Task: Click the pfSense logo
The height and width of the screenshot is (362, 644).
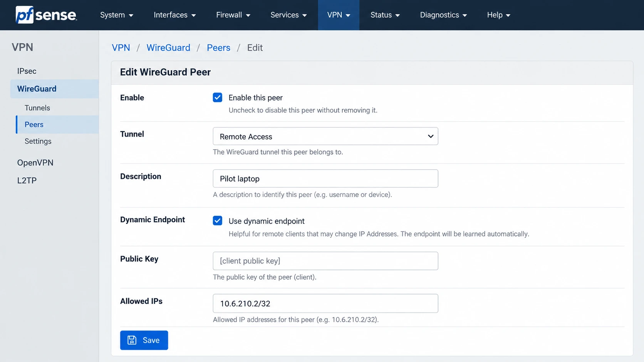Action: (46, 15)
